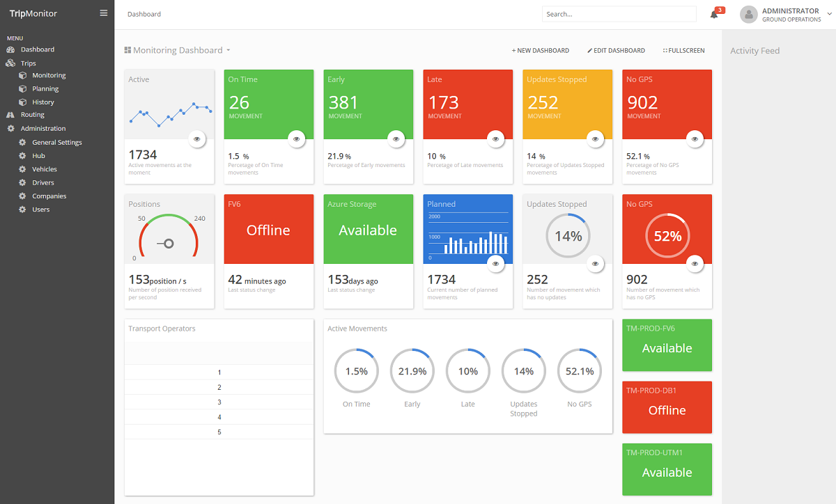
Task: Click the Drivers gear icon
Action: [22, 182]
